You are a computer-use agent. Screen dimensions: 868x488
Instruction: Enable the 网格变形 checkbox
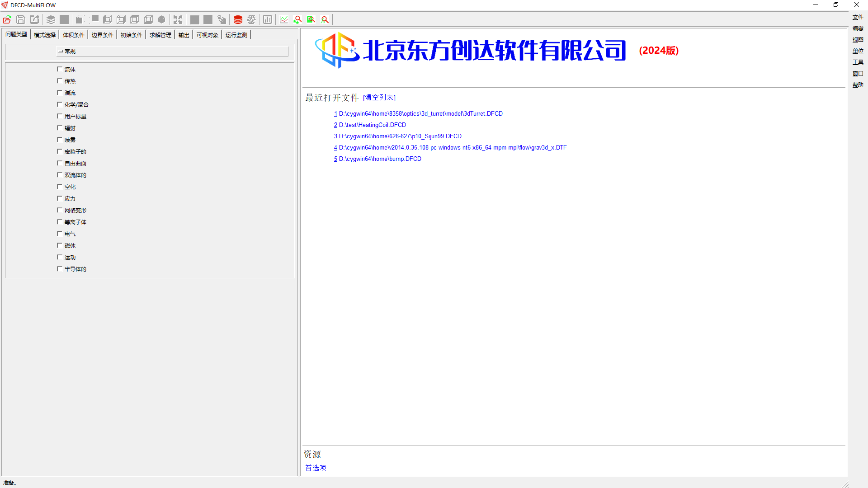[x=60, y=210]
